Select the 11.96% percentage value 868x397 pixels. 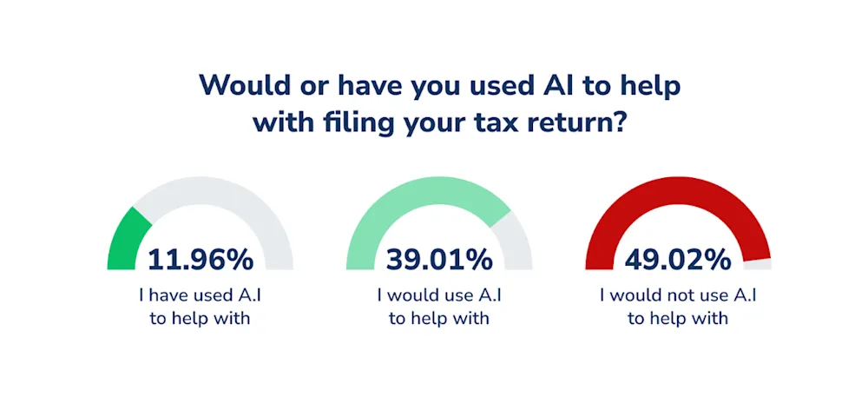[201, 261]
